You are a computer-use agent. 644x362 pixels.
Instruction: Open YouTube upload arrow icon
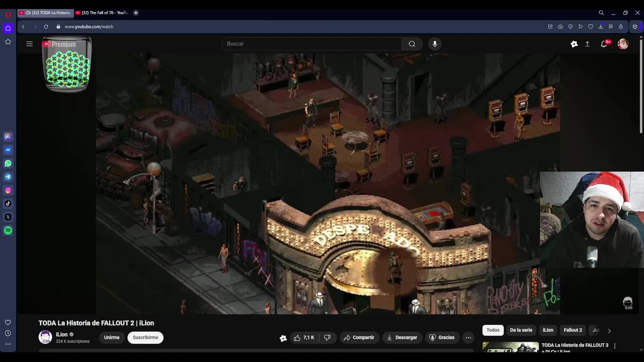tap(587, 44)
